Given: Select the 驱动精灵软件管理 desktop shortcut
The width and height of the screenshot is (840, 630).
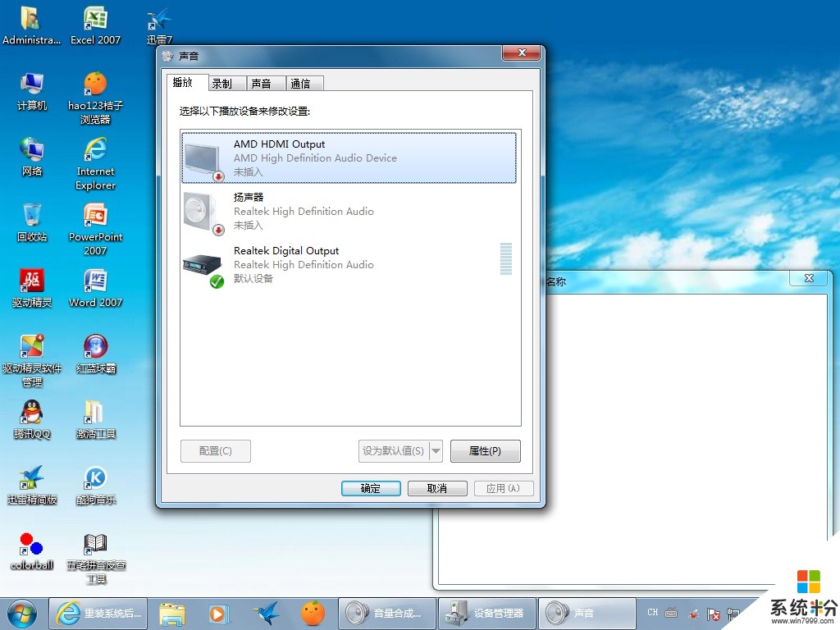Looking at the screenshot, I should pyautogui.click(x=32, y=360).
